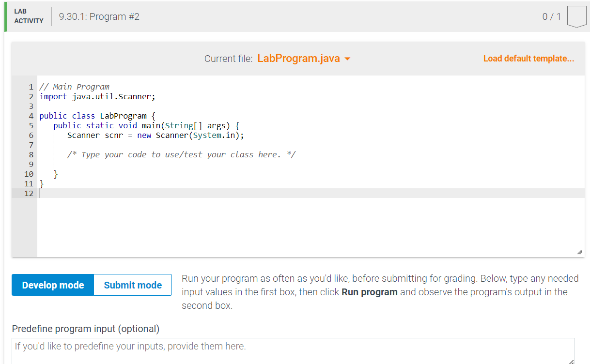Click the Scanner import statement on line 2
This screenshot has height=364, width=590.
coord(97,96)
